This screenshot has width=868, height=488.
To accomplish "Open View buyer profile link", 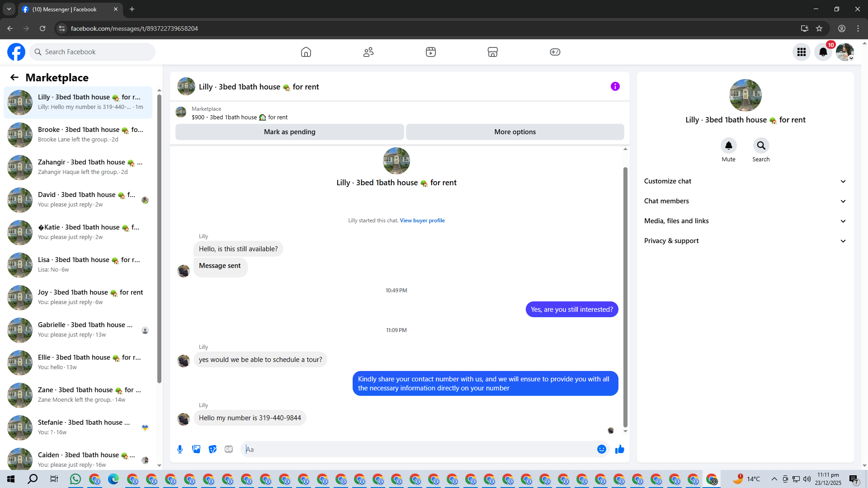I will point(422,221).
